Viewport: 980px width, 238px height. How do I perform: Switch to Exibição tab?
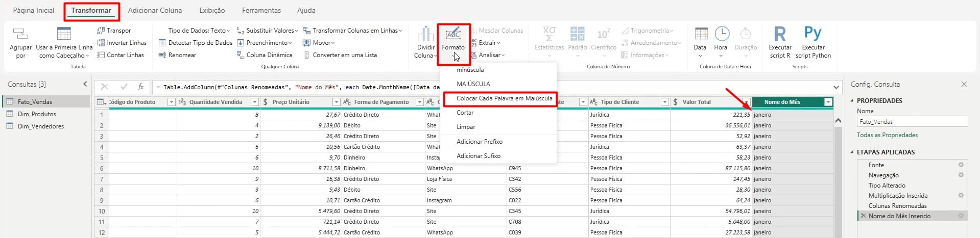(212, 10)
